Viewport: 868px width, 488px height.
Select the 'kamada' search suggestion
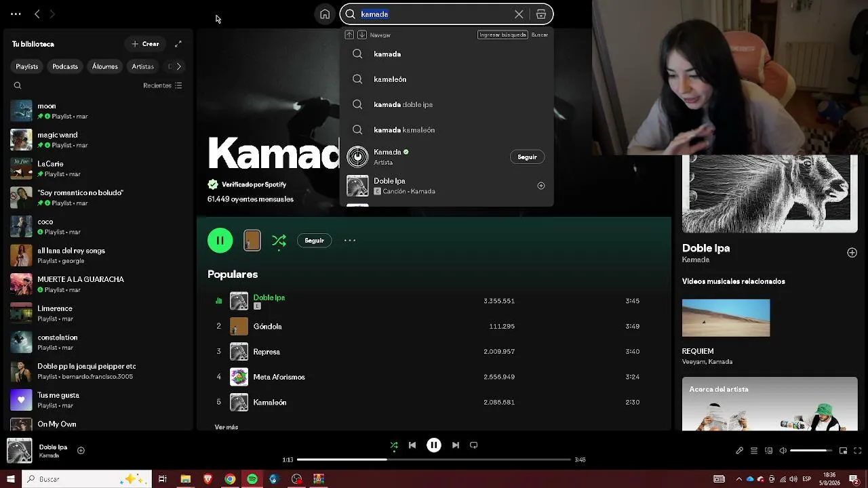pyautogui.click(x=446, y=54)
